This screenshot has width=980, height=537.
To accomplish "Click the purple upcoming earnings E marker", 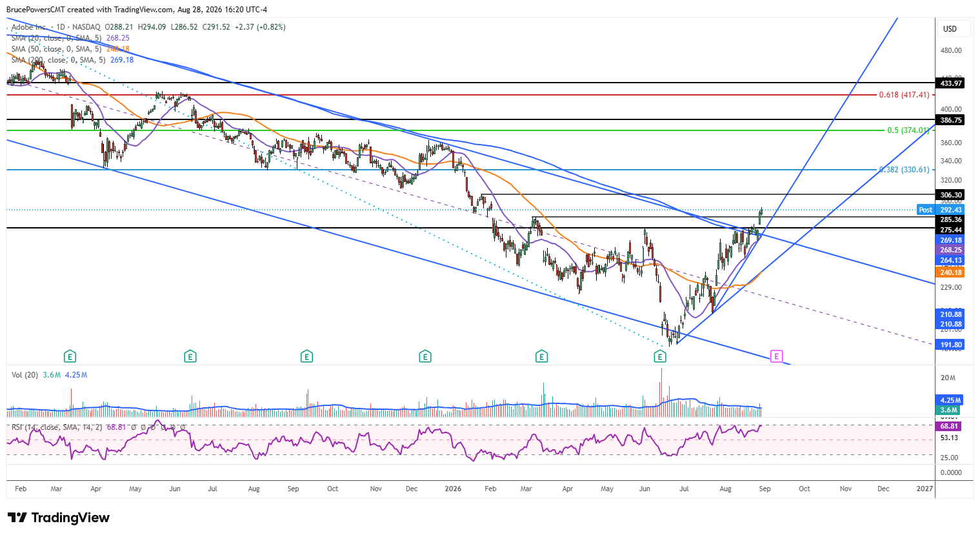I will click(777, 356).
